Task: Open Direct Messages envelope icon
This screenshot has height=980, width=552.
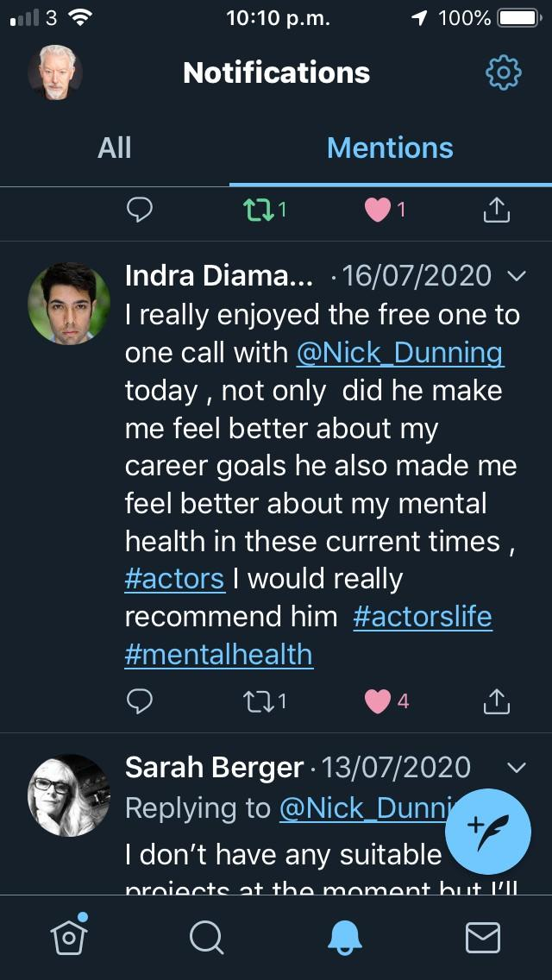Action: pos(483,937)
